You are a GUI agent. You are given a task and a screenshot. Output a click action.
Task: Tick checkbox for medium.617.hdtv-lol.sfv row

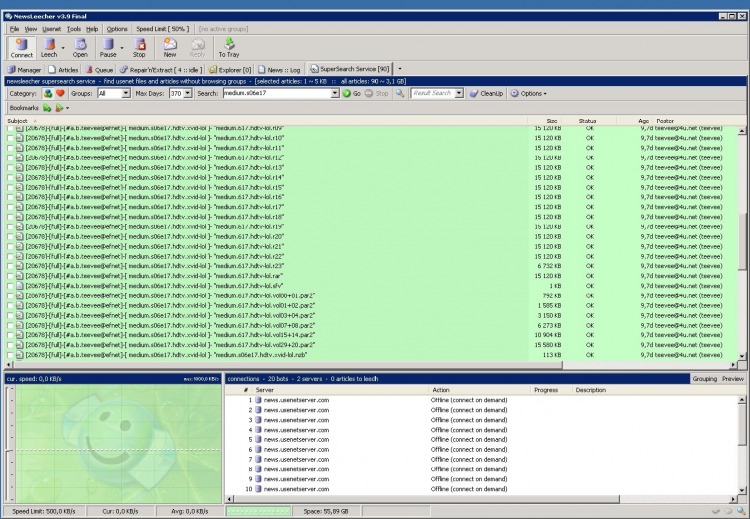10,286
